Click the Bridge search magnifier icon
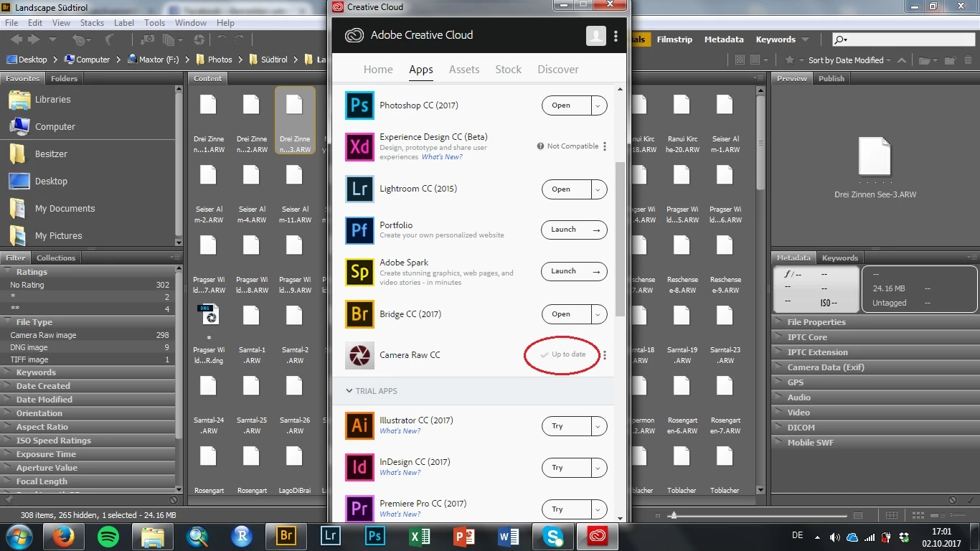 [x=841, y=40]
